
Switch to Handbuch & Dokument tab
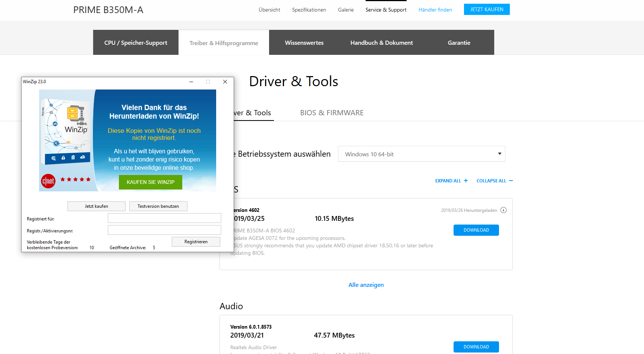point(382,43)
